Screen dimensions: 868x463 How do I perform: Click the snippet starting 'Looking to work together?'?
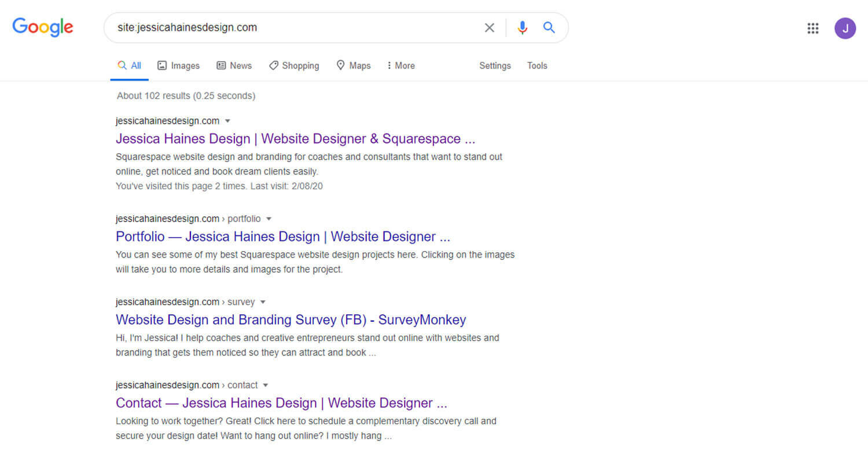[x=306, y=429]
